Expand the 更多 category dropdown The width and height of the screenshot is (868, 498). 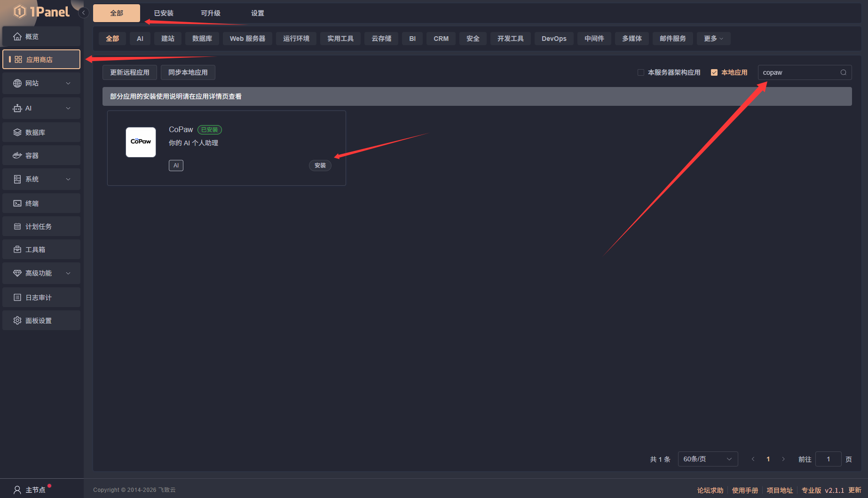(x=713, y=39)
